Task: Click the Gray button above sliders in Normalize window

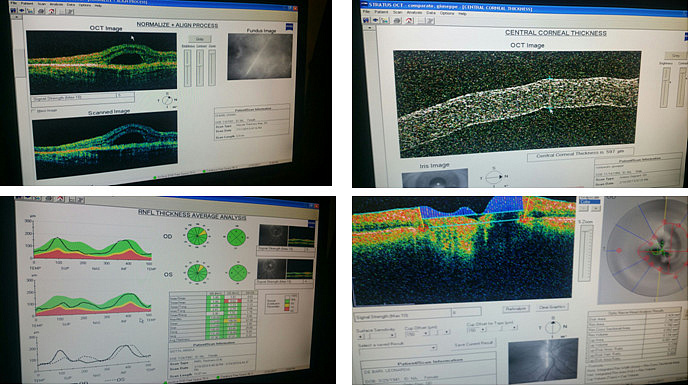Action: tap(199, 39)
